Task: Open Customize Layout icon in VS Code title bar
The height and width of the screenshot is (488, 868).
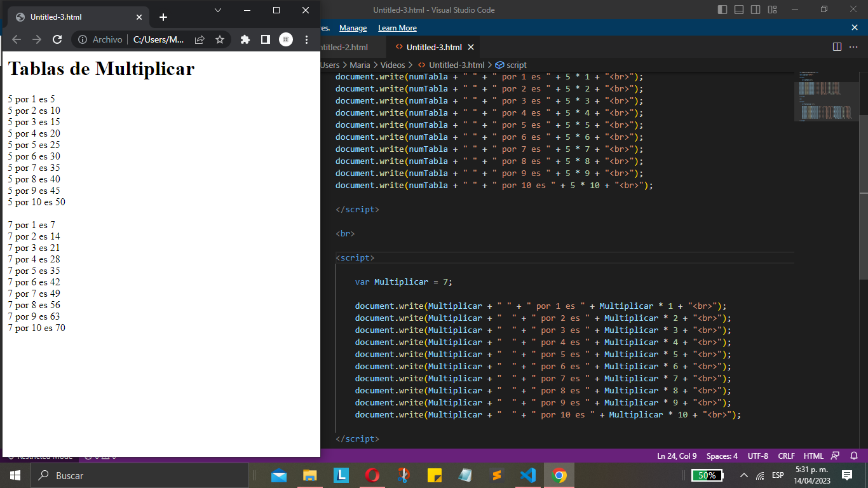Action: [772, 10]
